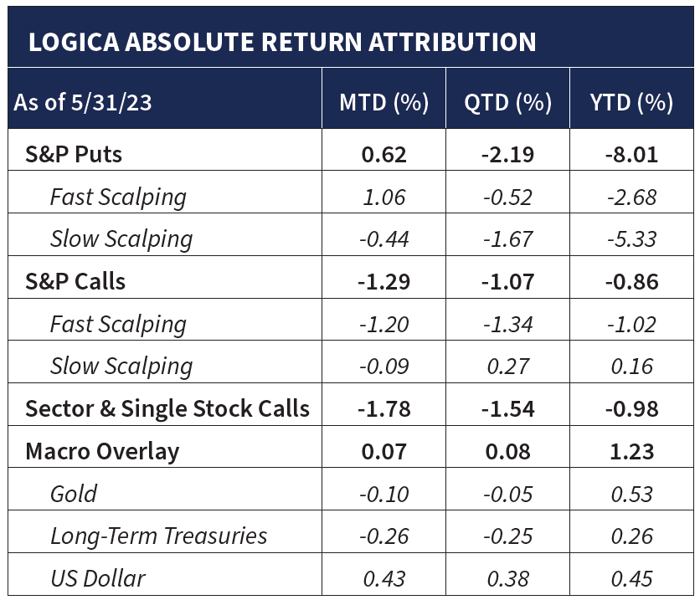Click the YTD (%) column header
Viewport: 700px width, 600px height.
point(632,103)
